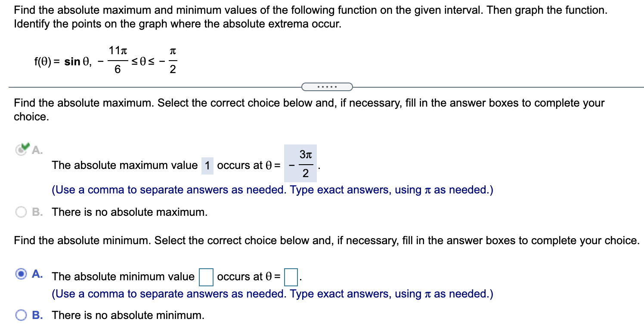Image resolution: width=644 pixels, height=325 pixels.
Task: Select choice B stating there is no absolute minimum
Action: coord(20,315)
